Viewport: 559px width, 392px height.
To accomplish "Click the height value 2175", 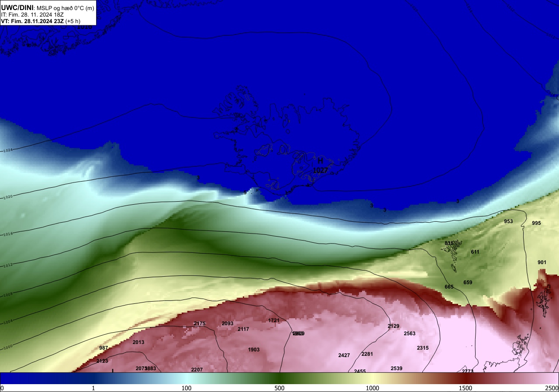I will point(200,323).
